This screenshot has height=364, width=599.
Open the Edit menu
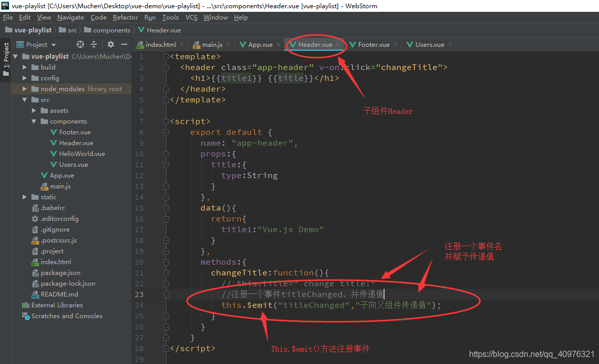pyautogui.click(x=25, y=17)
